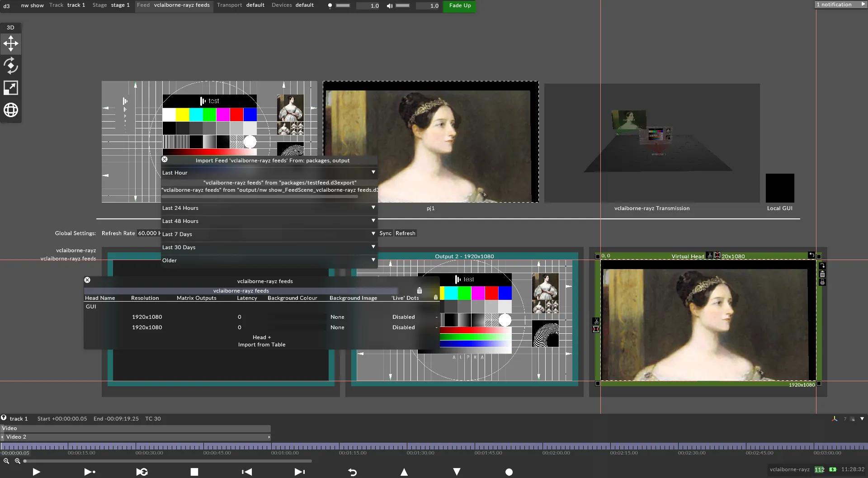Expand the Last 24 Hours section
Image resolution: width=868 pixels, height=478 pixels.
click(x=269, y=208)
